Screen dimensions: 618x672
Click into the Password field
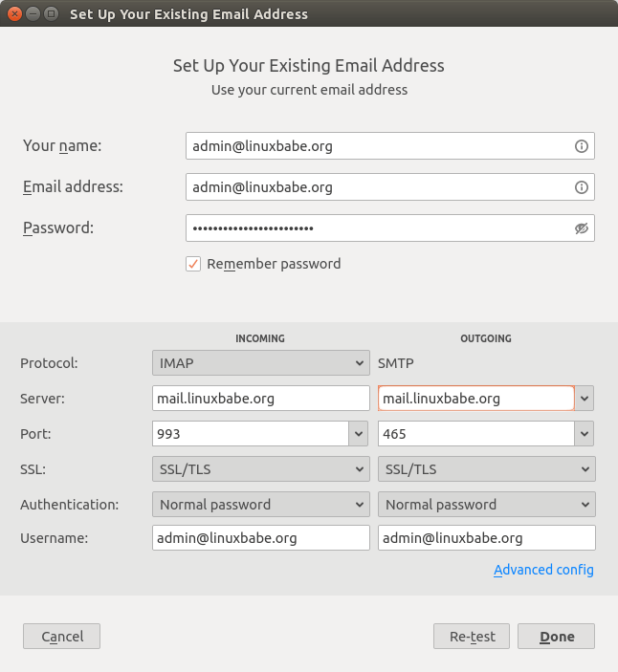(378, 228)
